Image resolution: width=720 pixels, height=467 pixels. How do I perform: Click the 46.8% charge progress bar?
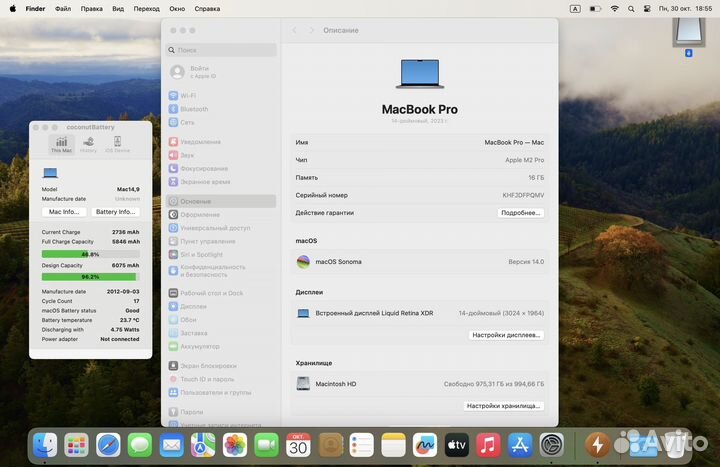click(90, 254)
